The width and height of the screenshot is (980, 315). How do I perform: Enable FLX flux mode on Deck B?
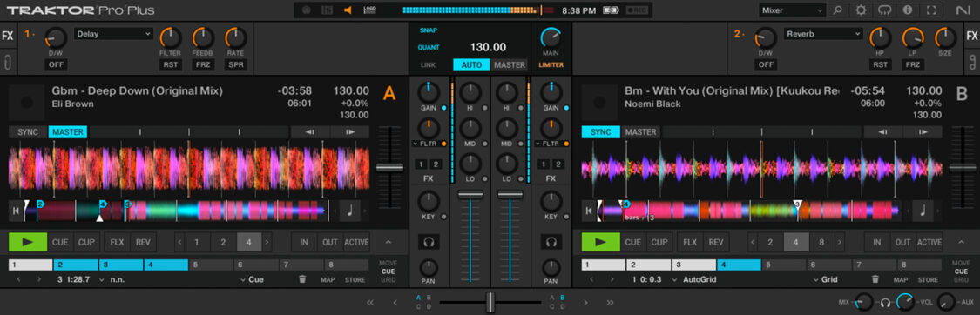coord(690,242)
